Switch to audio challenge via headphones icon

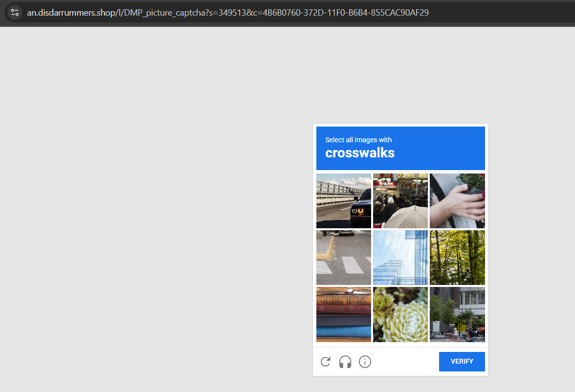coord(345,362)
